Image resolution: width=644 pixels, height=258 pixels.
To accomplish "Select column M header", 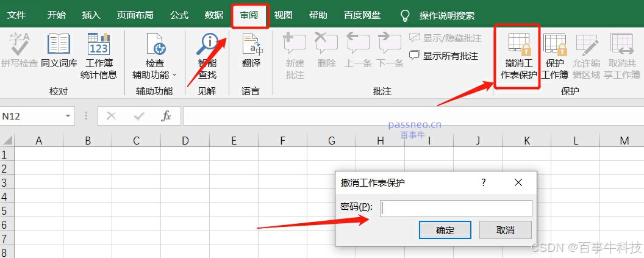I will click(622, 141).
